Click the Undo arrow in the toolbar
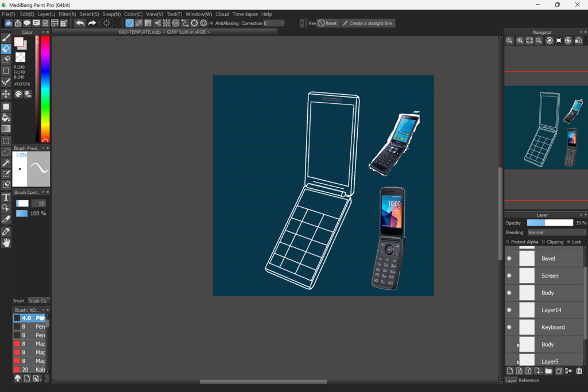This screenshot has height=392, width=588. click(x=80, y=24)
